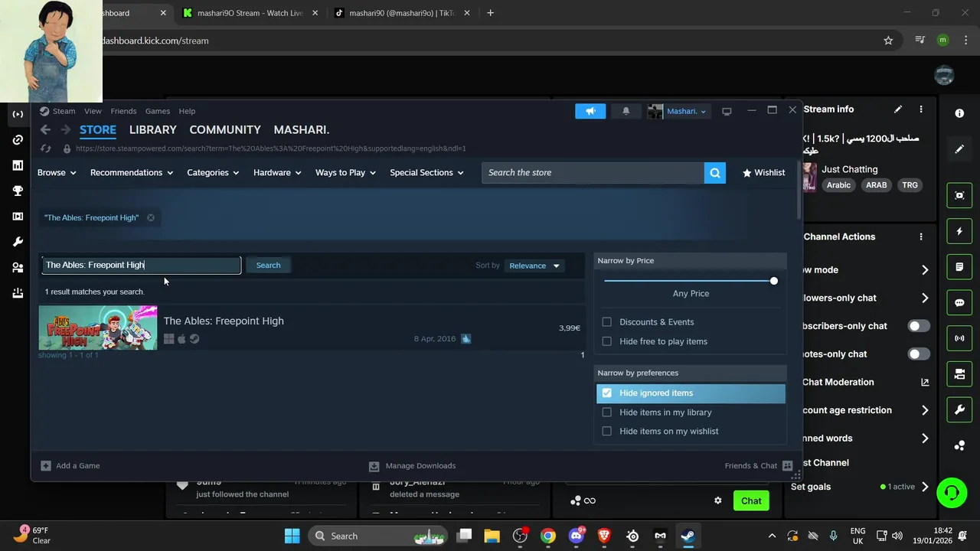
Task: Go to COMMUNITY tab
Action: coord(225,130)
